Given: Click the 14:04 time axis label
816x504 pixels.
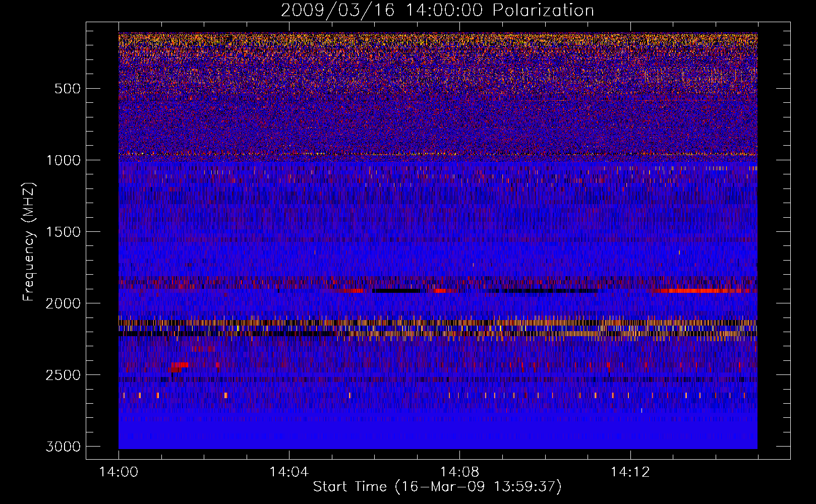Looking at the screenshot, I should [289, 472].
